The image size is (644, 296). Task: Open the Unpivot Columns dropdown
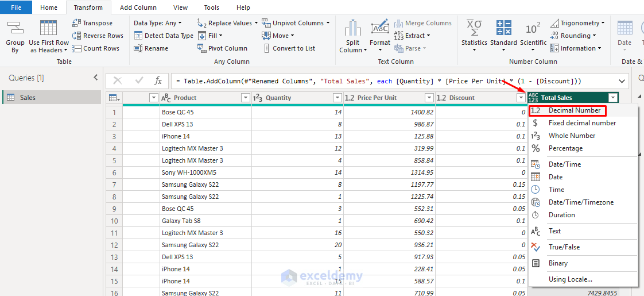296,23
